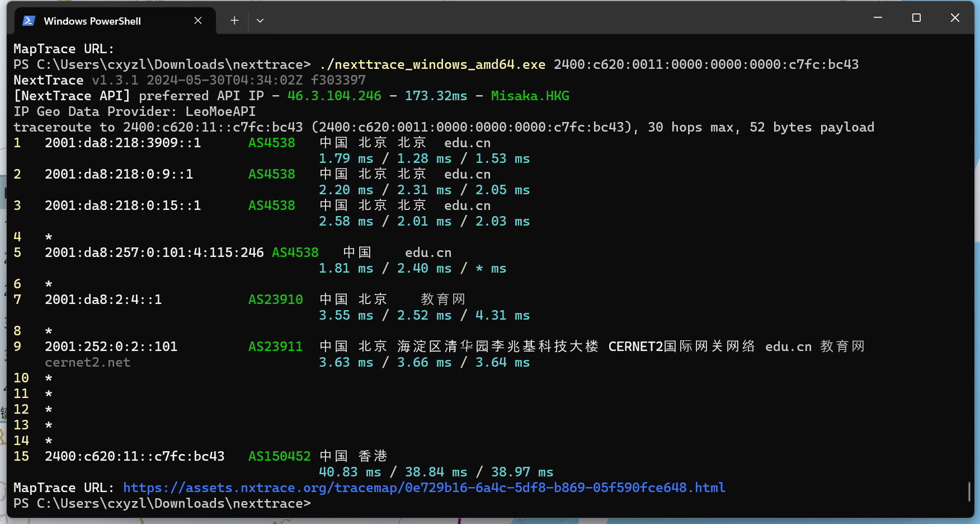Open a new tab with plus button
The width and height of the screenshot is (980, 524).
pos(234,21)
